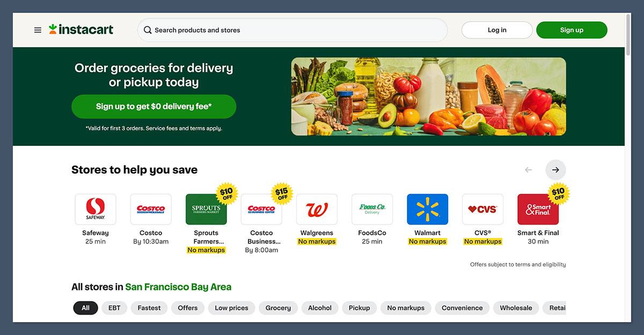644x335 pixels.
Task: Enable the No markups filter
Action: pyautogui.click(x=406, y=308)
